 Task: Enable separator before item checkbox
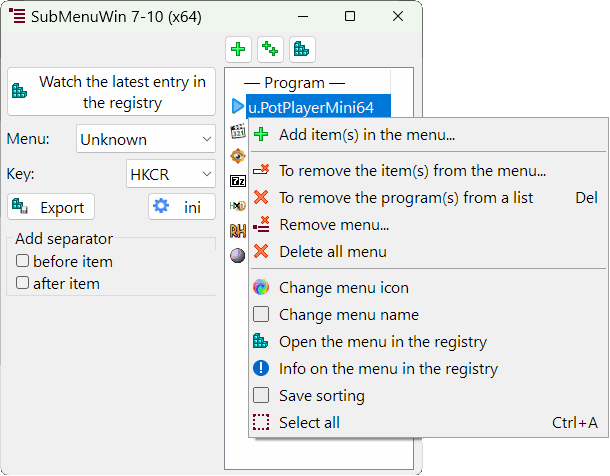22,262
